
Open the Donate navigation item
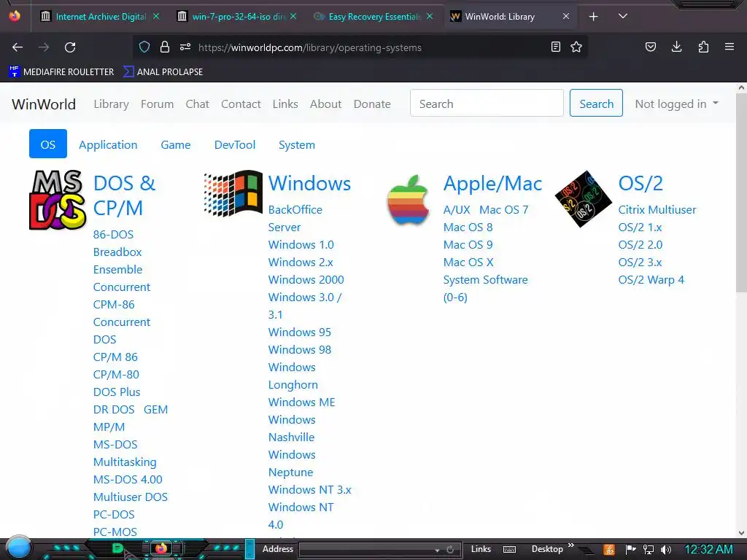coord(372,104)
